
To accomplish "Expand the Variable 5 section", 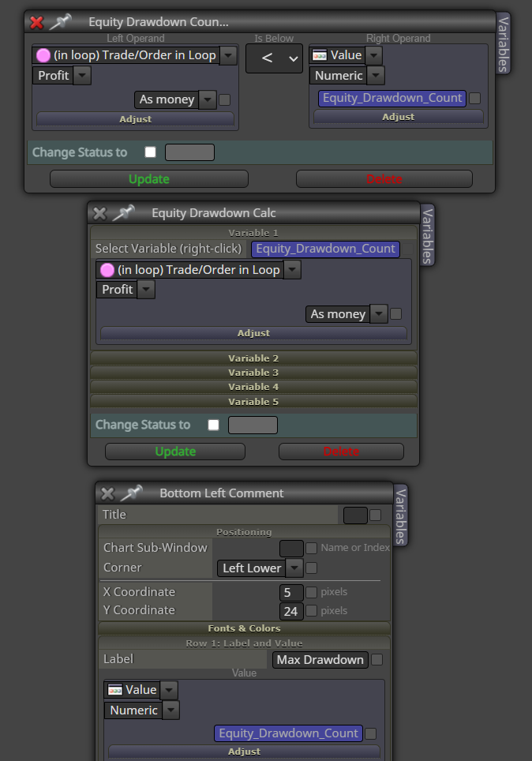I will click(253, 402).
